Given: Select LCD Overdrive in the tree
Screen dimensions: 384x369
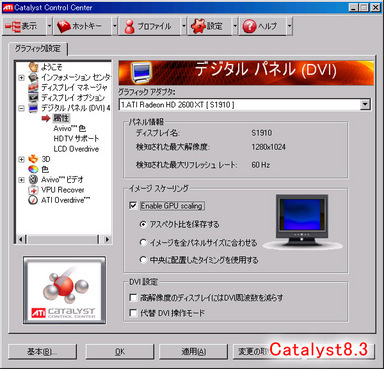Looking at the screenshot, I should [x=76, y=149].
